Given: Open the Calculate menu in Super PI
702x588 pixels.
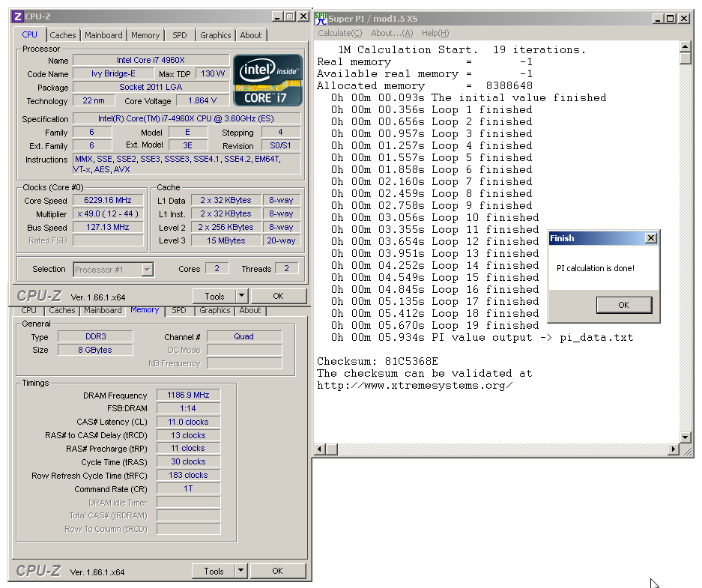Looking at the screenshot, I should [340, 33].
